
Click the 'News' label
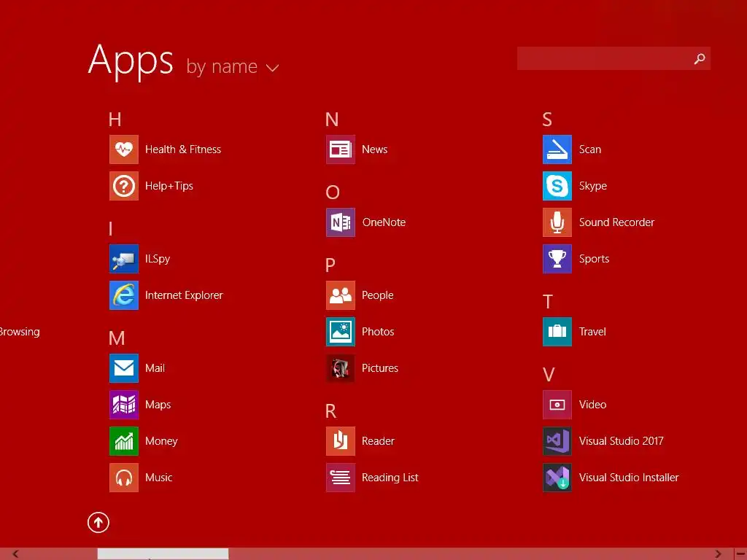374,149
